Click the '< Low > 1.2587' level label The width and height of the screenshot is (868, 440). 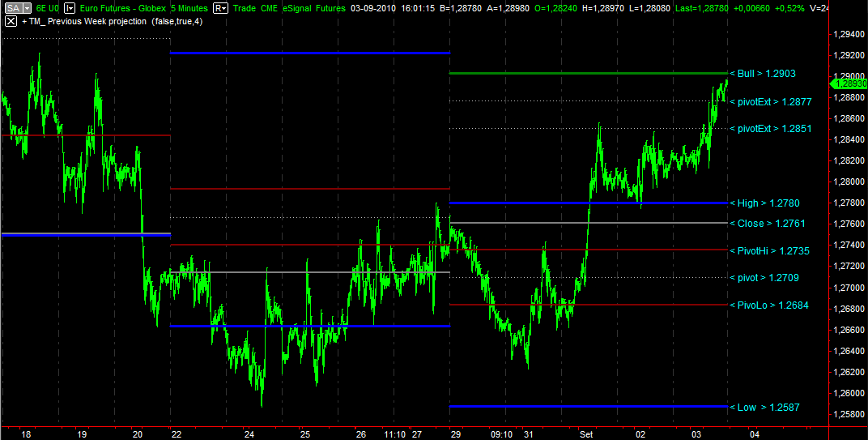click(764, 408)
